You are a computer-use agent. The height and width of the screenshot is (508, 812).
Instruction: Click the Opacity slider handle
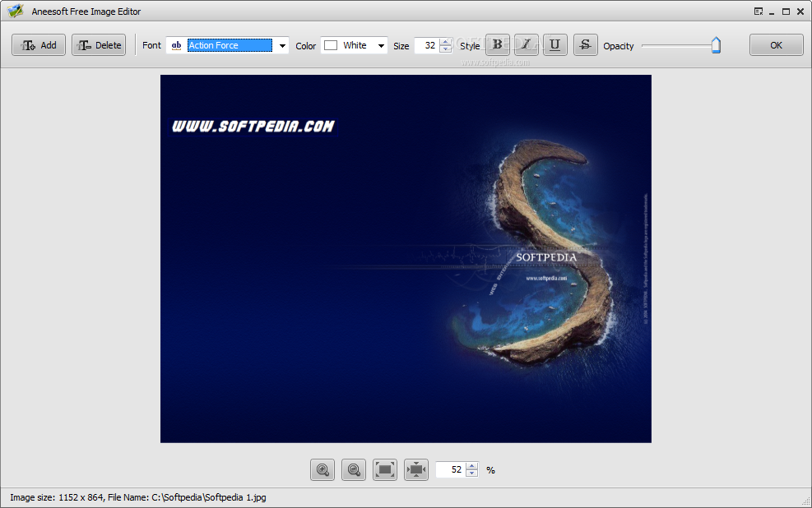point(716,45)
